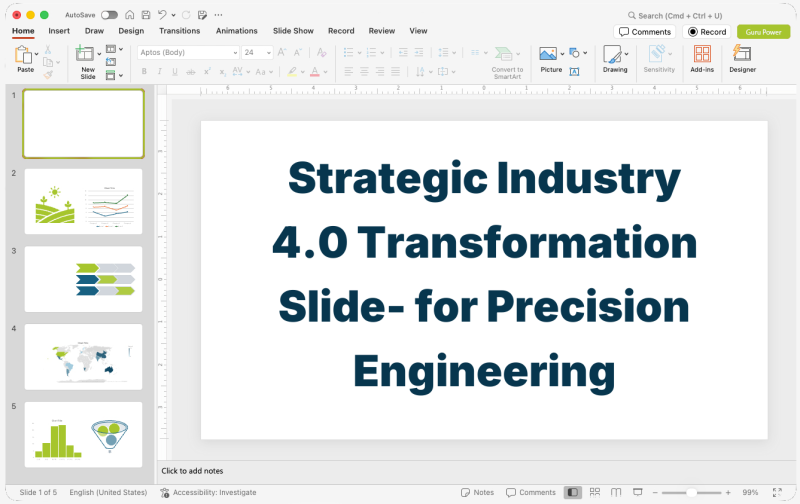Screen dimensions: 800x504
Task: Click the Justify text icon
Action: (x=395, y=71)
